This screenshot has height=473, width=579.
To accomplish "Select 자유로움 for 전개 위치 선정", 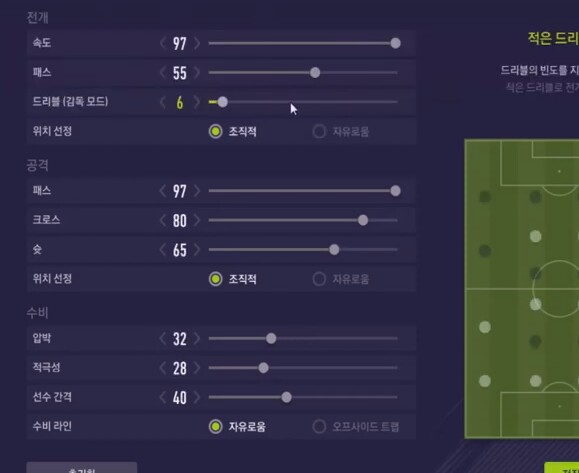I will pyautogui.click(x=340, y=131).
